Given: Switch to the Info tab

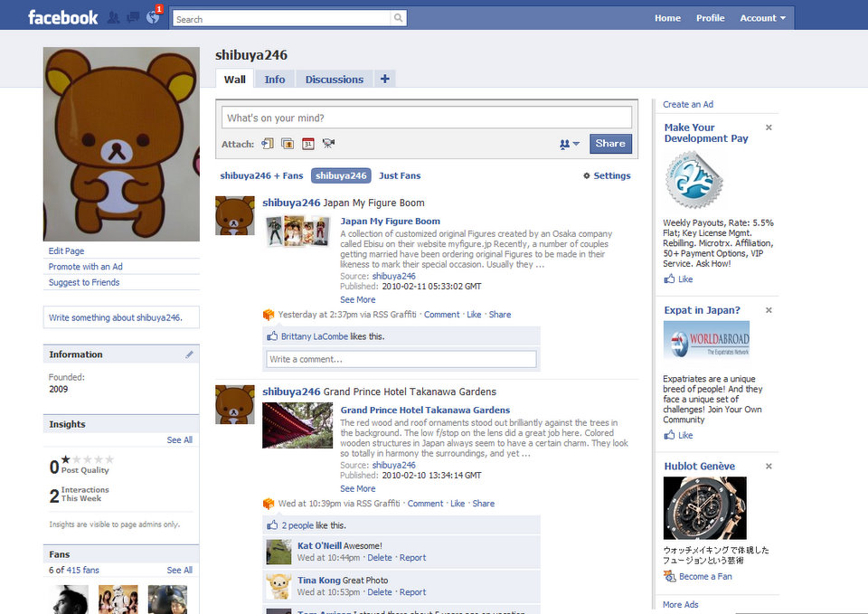Looking at the screenshot, I should [275, 80].
